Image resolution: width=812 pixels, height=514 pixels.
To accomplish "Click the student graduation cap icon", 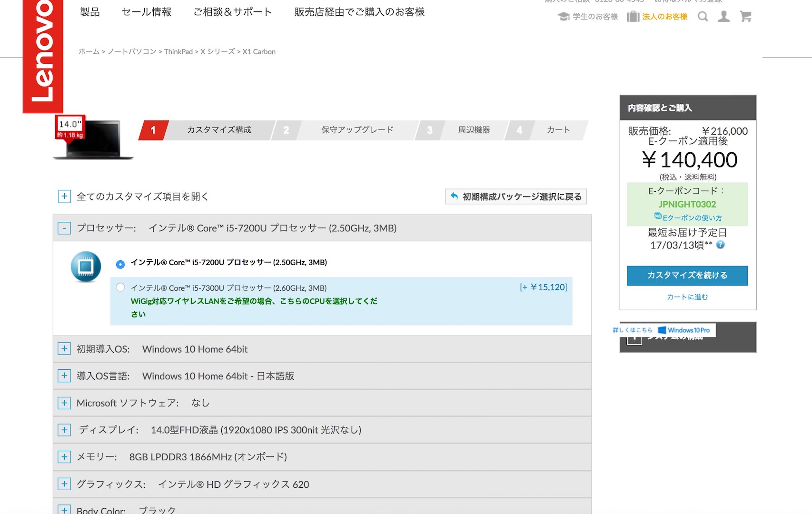I will [564, 17].
